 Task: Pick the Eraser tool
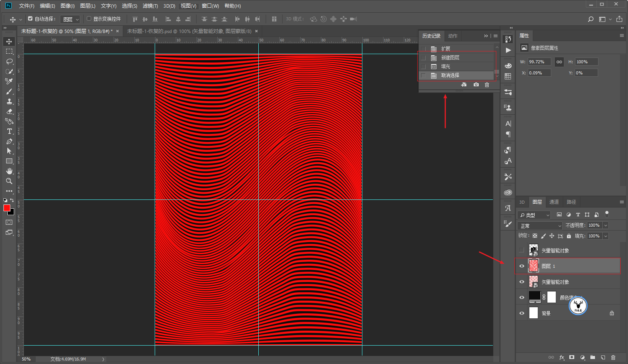coord(9,111)
